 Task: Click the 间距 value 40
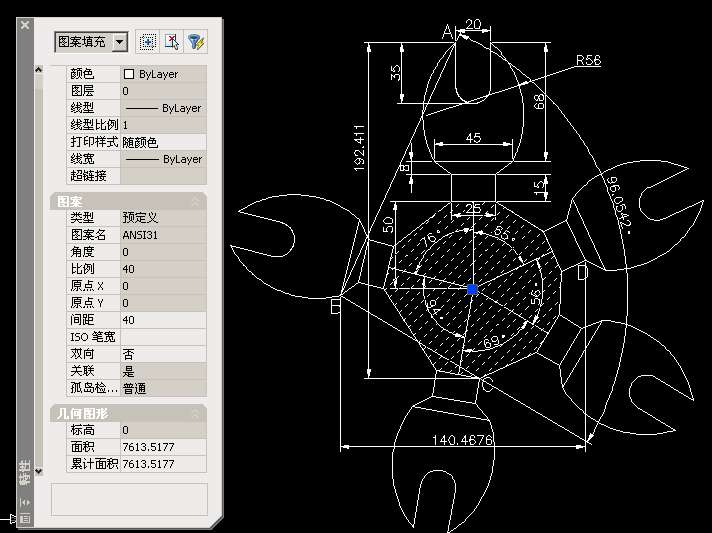[x=163, y=320]
